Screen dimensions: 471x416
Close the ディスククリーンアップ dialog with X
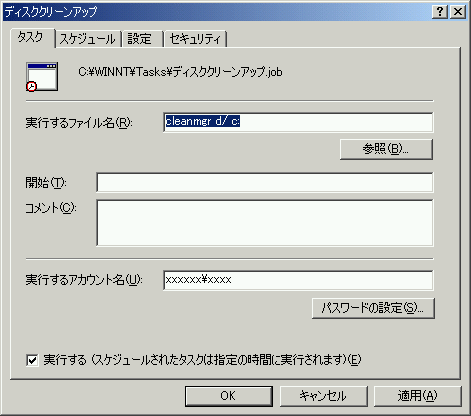click(458, 12)
